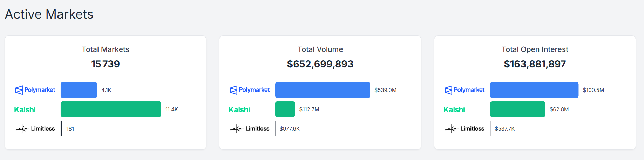Click the Polymarket logo in Total Volume
This screenshot has height=160, width=644.
pyautogui.click(x=250, y=90)
